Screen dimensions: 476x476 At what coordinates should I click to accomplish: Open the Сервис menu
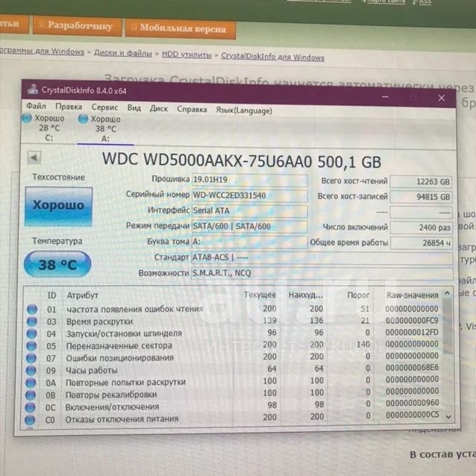[x=104, y=107]
